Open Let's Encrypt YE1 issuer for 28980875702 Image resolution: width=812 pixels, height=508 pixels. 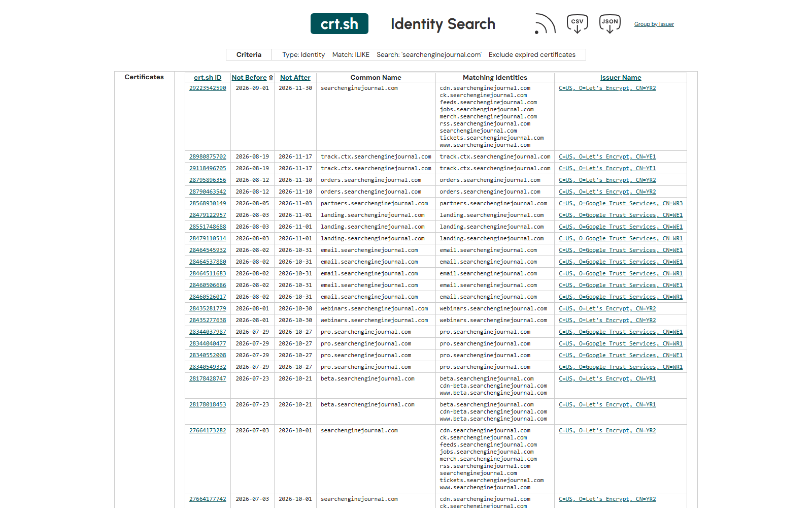607,157
